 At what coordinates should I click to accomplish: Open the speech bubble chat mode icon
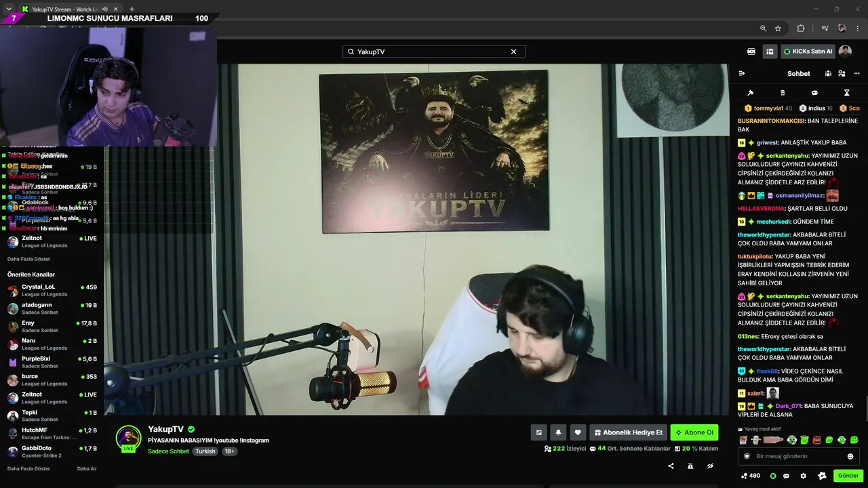(814, 93)
